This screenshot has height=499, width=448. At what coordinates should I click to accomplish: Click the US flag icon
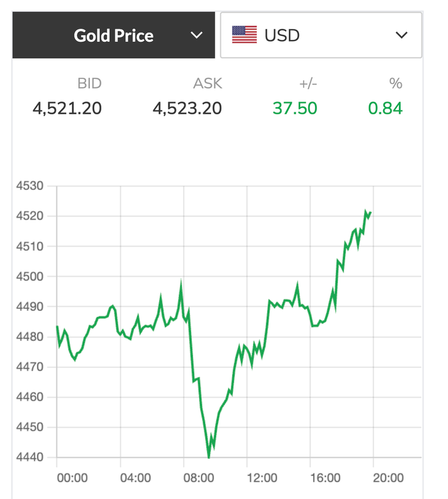click(245, 35)
